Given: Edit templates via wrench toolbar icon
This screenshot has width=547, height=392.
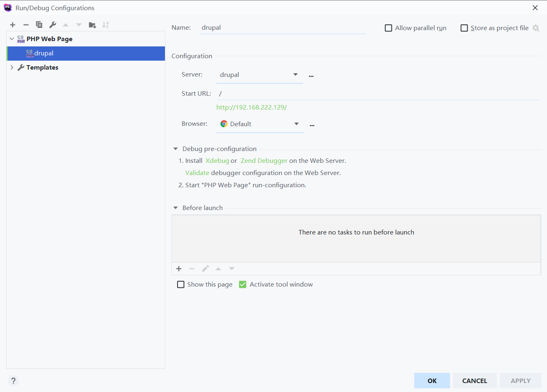Looking at the screenshot, I should 53,25.
